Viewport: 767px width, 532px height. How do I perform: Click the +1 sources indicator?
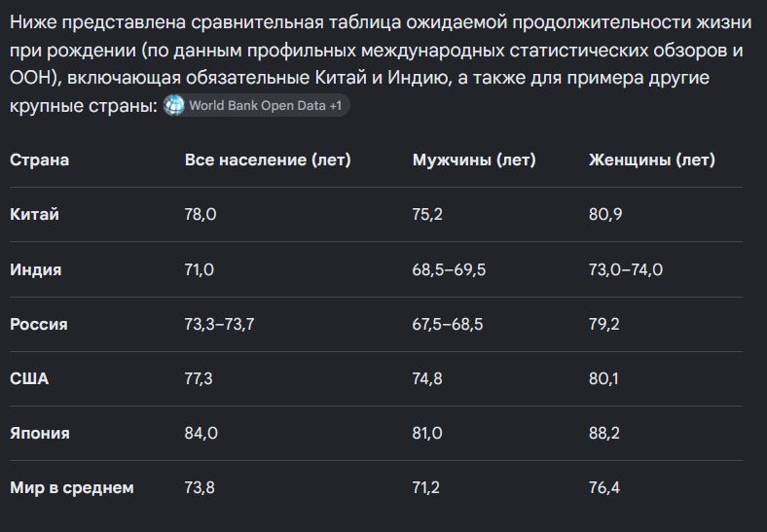[336, 106]
